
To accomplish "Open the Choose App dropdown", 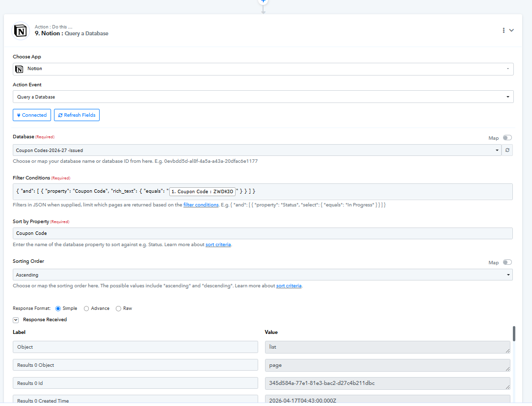I will click(x=263, y=69).
